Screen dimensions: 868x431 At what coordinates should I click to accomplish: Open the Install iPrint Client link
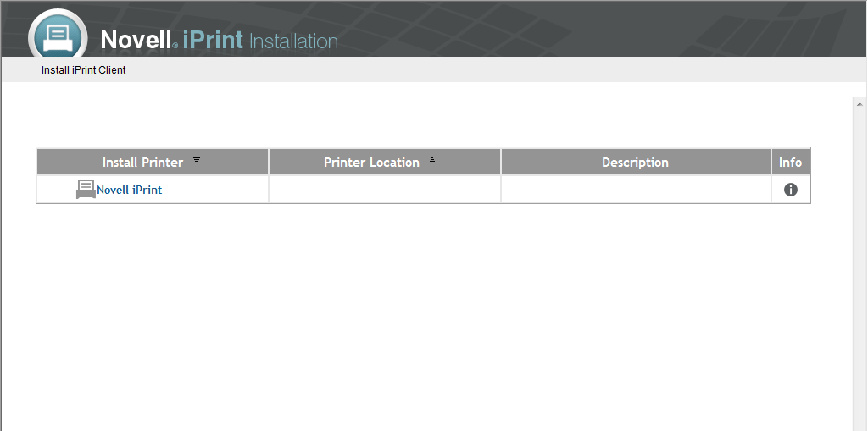click(x=84, y=70)
